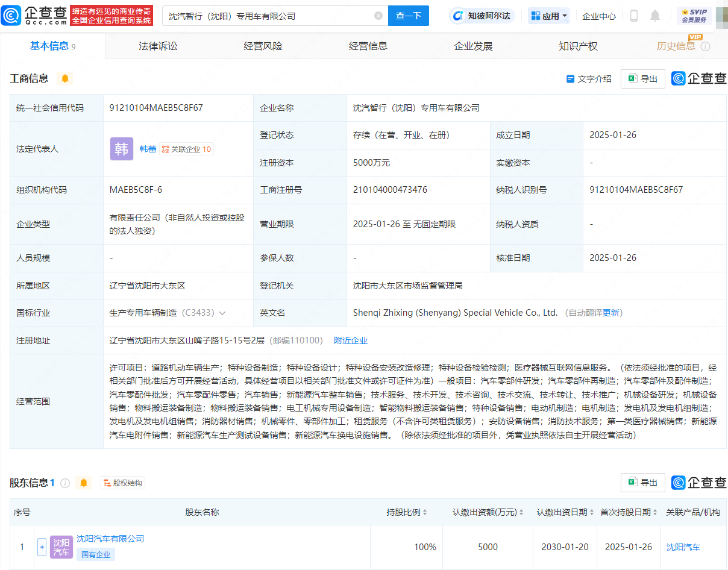Image resolution: width=728 pixels, height=570 pixels.
Task: Switch to 法律诉讼 tab
Action: pos(158,46)
